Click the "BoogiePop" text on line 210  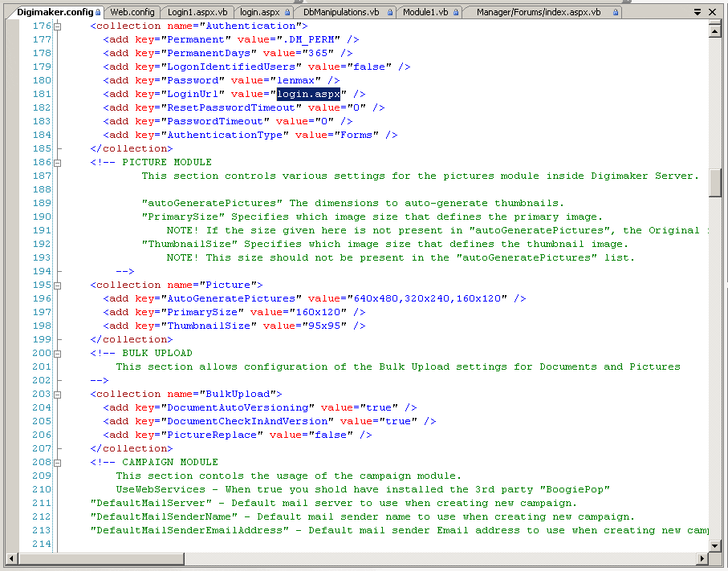[x=575, y=489]
